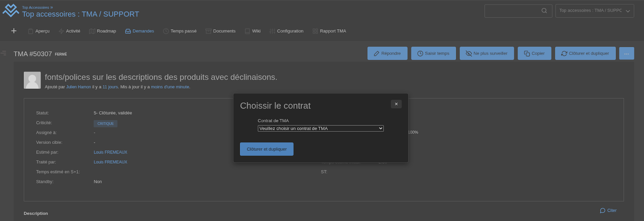The height and width of the screenshot is (221, 644).
Task: Open the Demandes tab
Action: pyautogui.click(x=140, y=31)
